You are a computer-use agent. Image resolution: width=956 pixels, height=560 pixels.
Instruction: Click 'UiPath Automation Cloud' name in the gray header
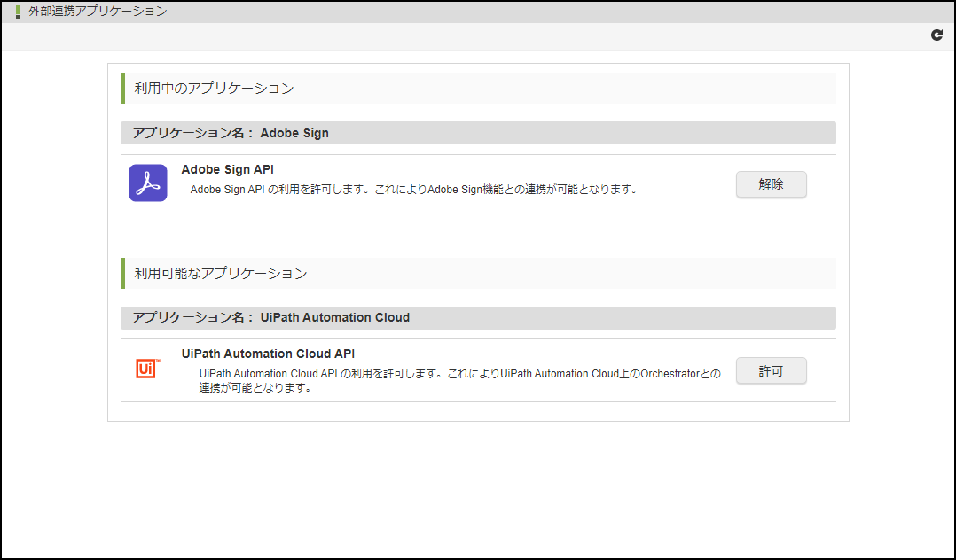coord(335,317)
